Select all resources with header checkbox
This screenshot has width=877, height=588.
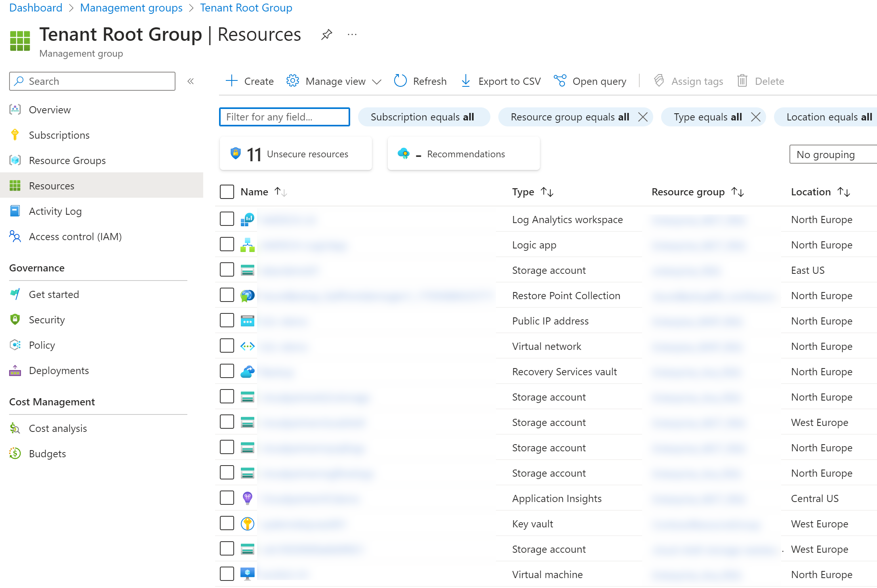pyautogui.click(x=227, y=192)
